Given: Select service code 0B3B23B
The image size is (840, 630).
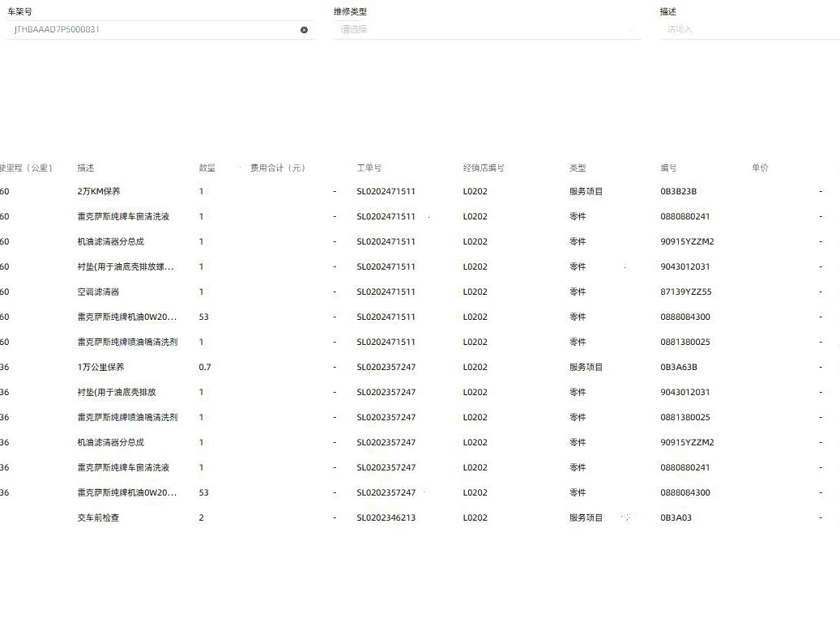Looking at the screenshot, I should pyautogui.click(x=678, y=191).
